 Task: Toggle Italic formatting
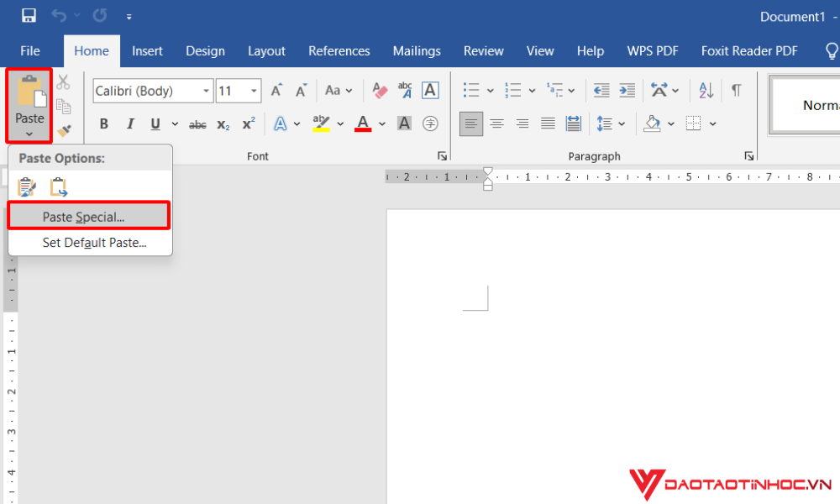point(130,123)
